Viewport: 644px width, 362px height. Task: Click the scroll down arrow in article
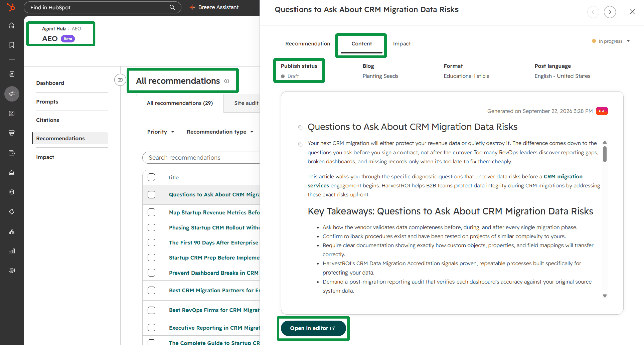pos(605,296)
